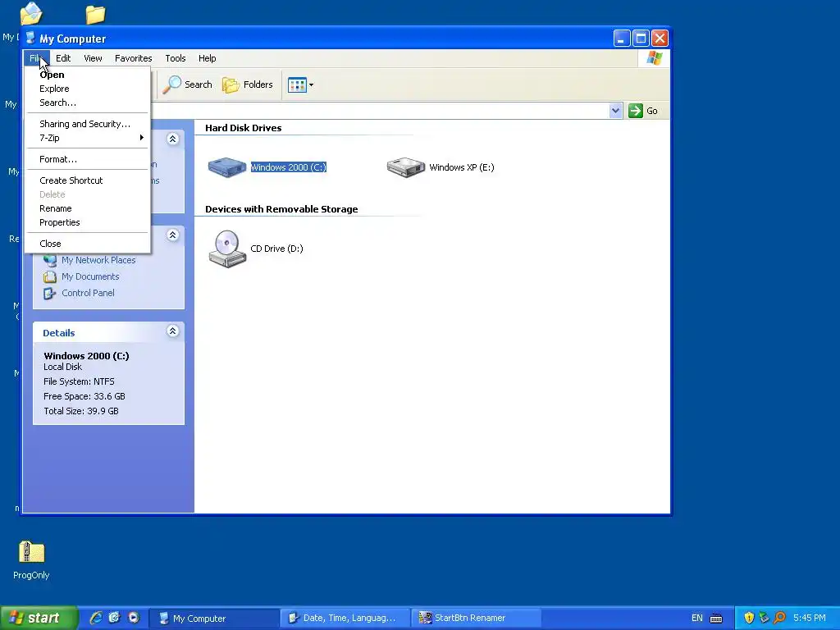840x630 pixels.
Task: Click the Outlook Express Quick Launch icon
Action: (x=114, y=618)
